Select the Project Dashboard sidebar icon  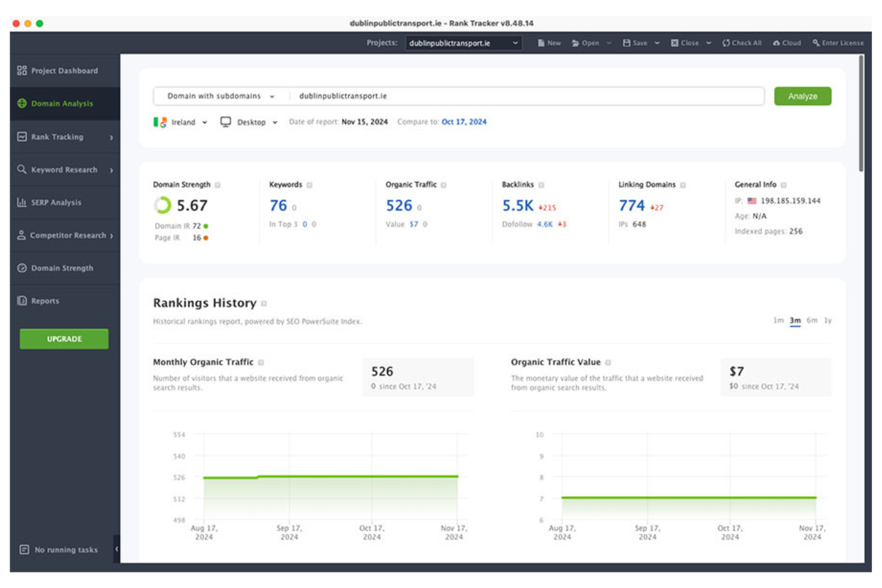(x=22, y=70)
